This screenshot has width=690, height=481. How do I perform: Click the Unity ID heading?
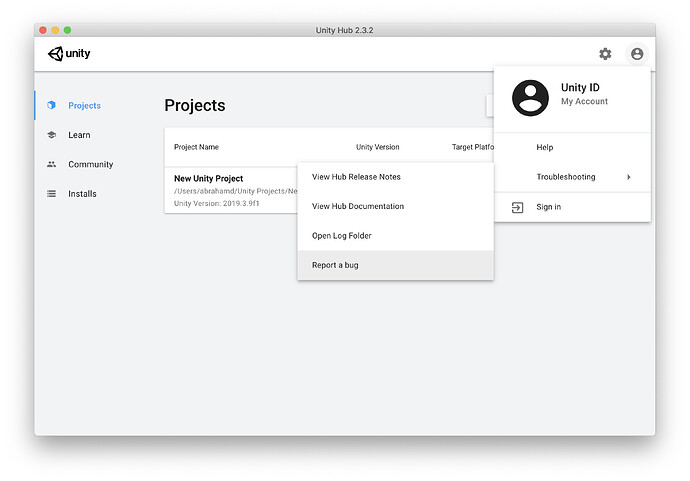click(580, 87)
